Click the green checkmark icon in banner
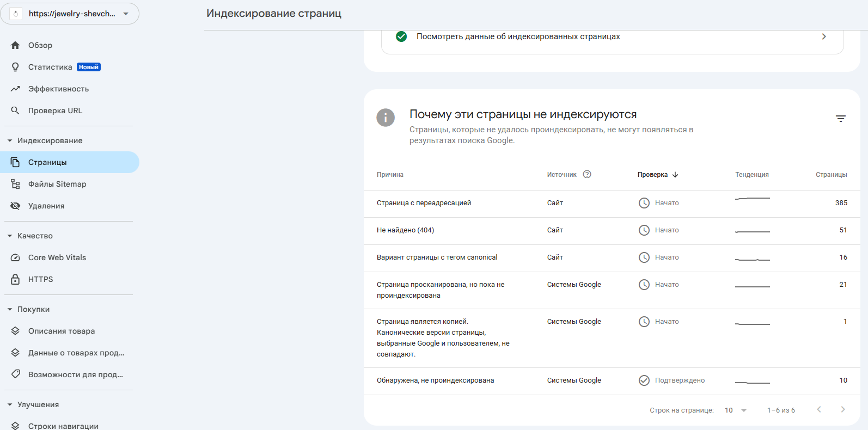This screenshot has width=868, height=430. 401,36
